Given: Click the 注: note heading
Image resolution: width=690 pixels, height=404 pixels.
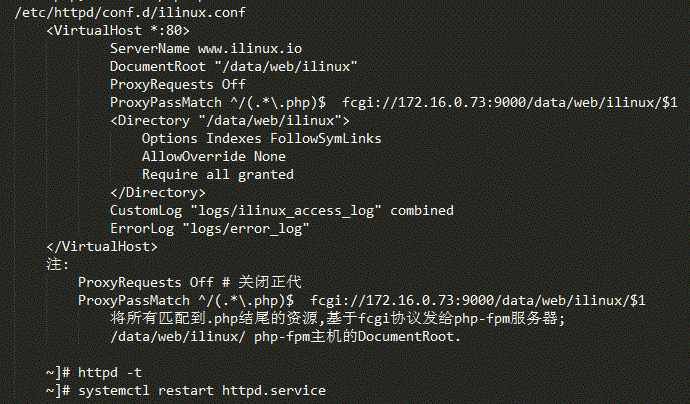Looking at the screenshot, I should click(58, 265).
